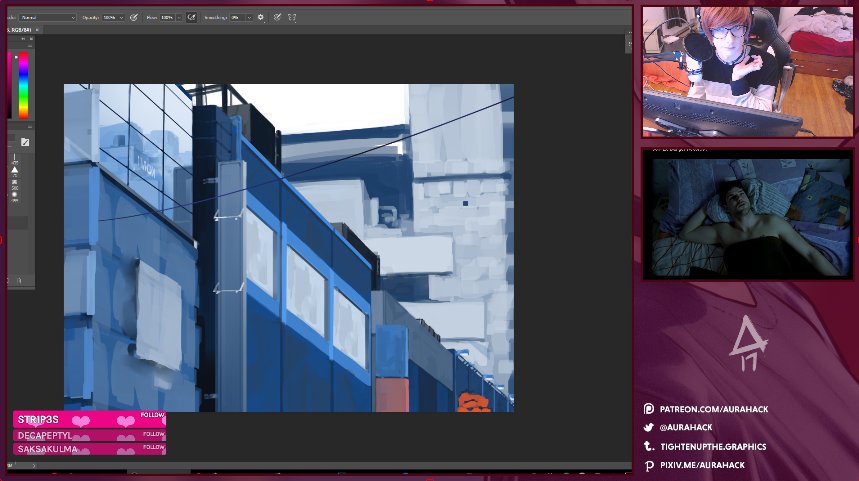
Task: Expand the Flow value dropdown arrow
Action: click(x=179, y=18)
